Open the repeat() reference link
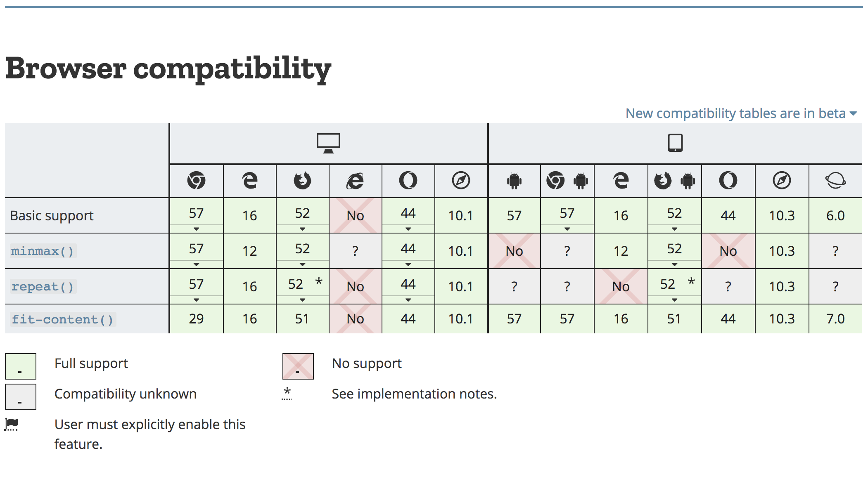 click(43, 286)
